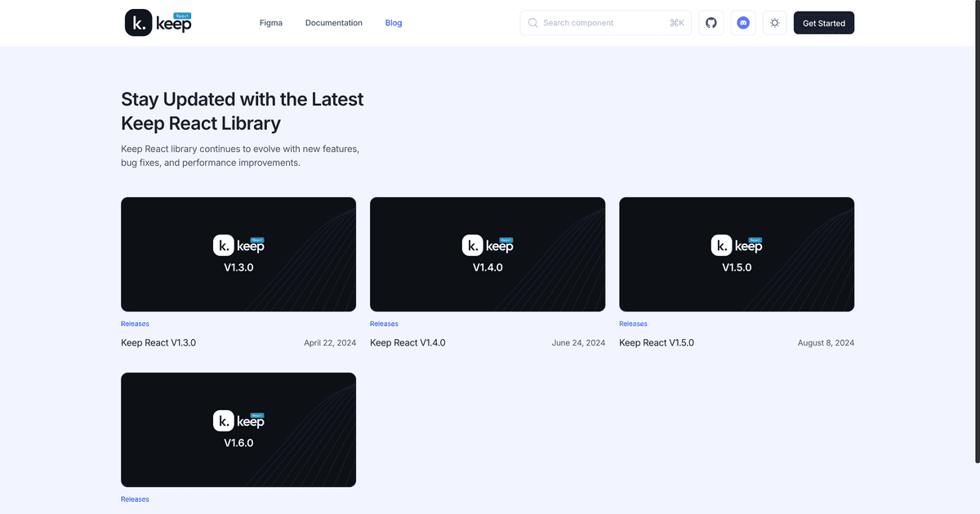Image resolution: width=980 pixels, height=514 pixels.
Task: Open the V1.3.0 release thumbnail
Action: pos(238,254)
